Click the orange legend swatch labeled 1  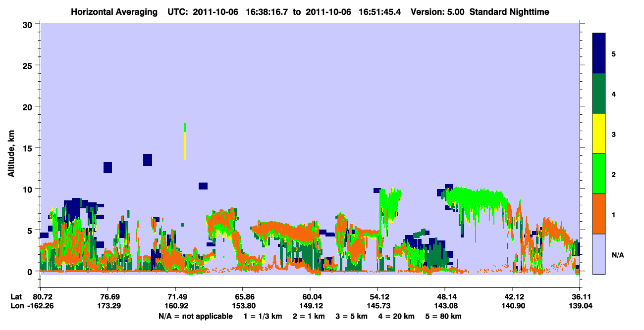pyautogui.click(x=599, y=214)
